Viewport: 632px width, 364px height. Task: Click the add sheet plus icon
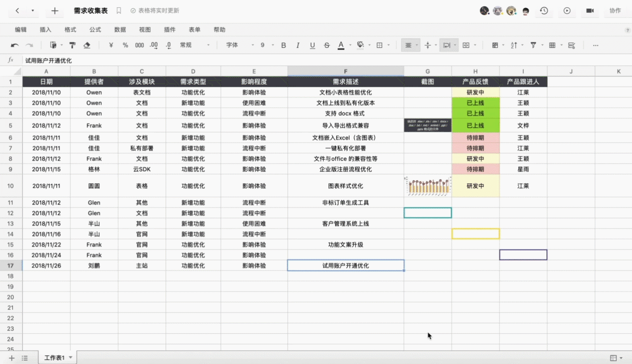click(x=12, y=358)
